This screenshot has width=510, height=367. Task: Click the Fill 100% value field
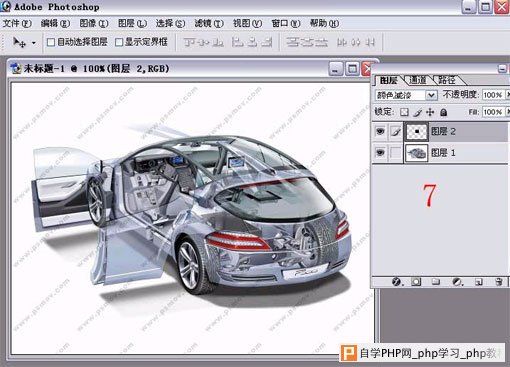click(x=493, y=112)
